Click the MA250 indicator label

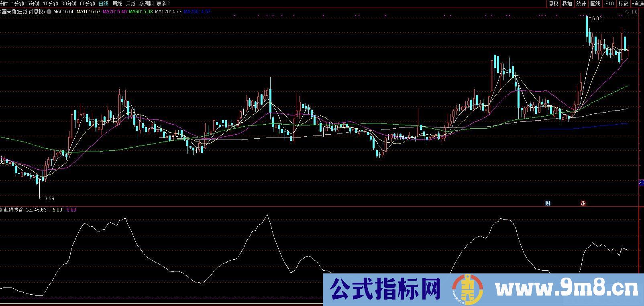(x=197, y=12)
